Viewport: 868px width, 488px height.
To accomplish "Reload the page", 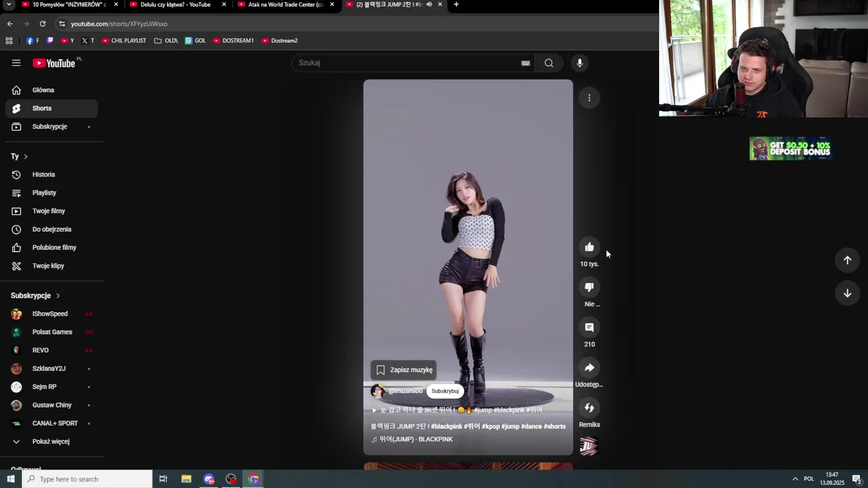I will pos(42,24).
